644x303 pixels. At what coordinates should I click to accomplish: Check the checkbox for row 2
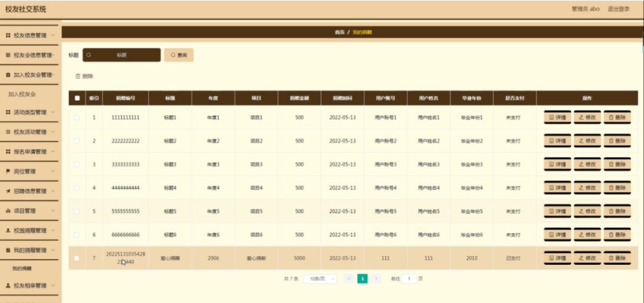pos(77,141)
